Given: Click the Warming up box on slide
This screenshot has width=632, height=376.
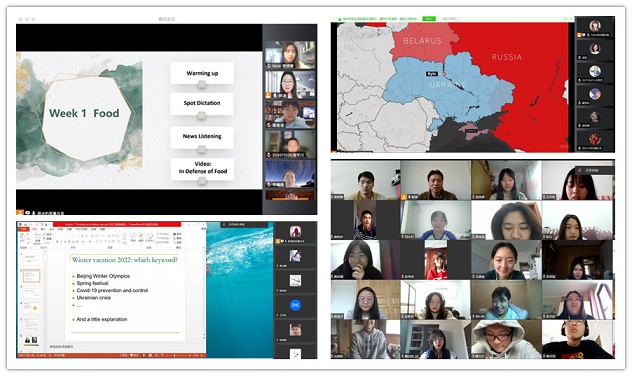Looking at the screenshot, I should click(x=202, y=73).
